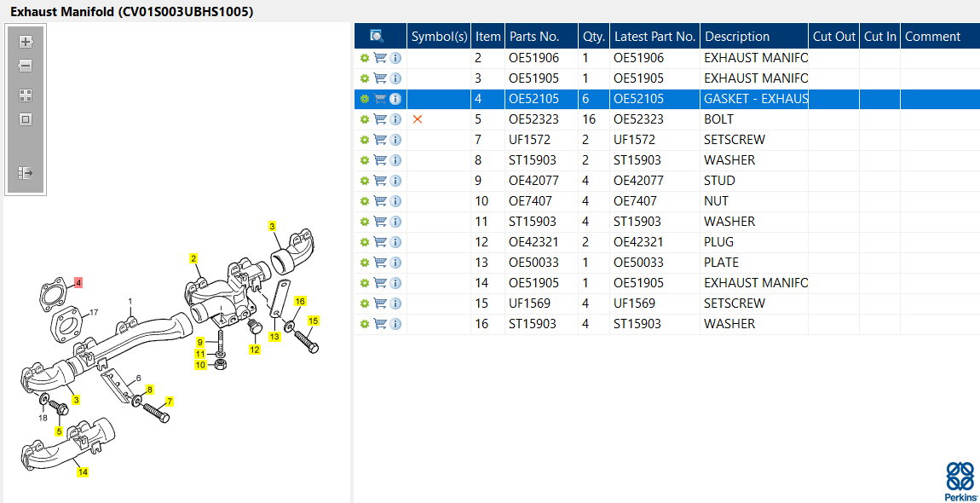980x503 pixels.
Task: Select the BOLT description cell
Action: click(754, 119)
